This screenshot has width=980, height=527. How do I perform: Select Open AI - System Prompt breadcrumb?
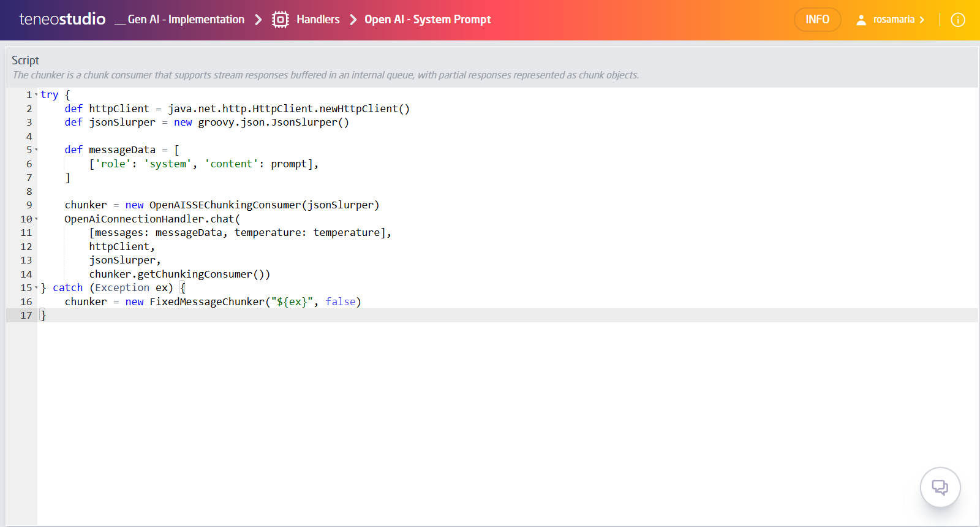coord(428,20)
